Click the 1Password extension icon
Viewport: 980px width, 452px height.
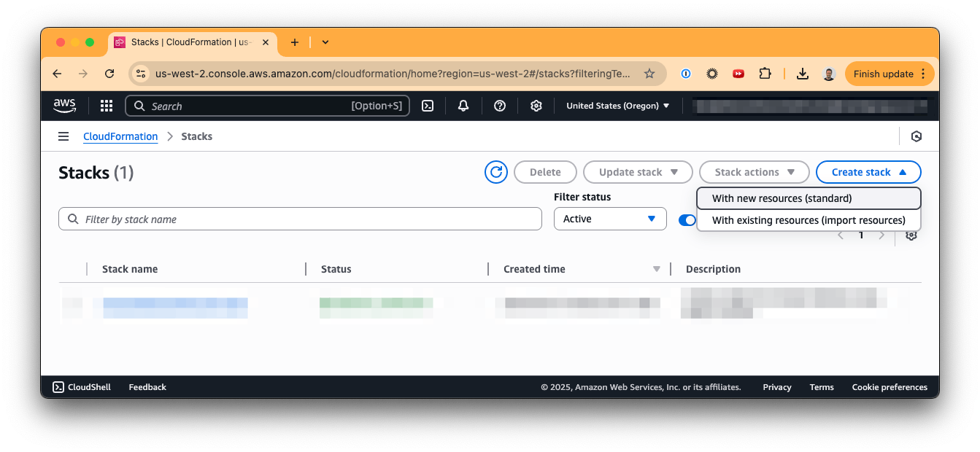(x=686, y=74)
